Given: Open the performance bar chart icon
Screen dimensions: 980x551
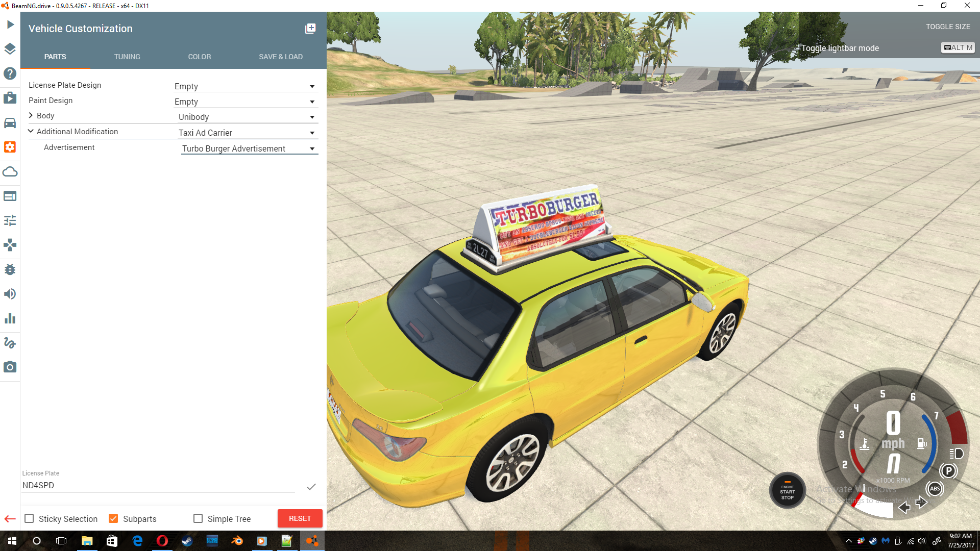Looking at the screenshot, I should tap(10, 318).
